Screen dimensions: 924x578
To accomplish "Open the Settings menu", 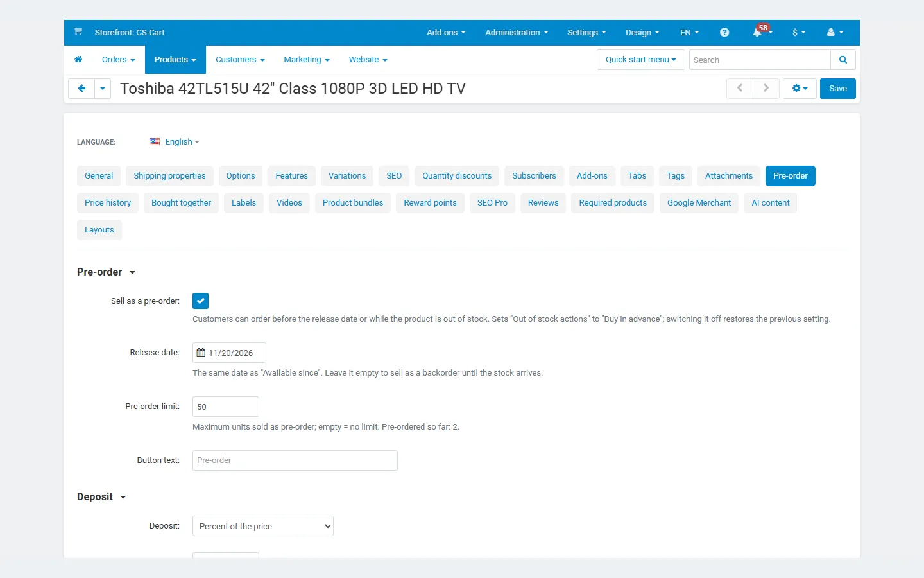I will (586, 32).
